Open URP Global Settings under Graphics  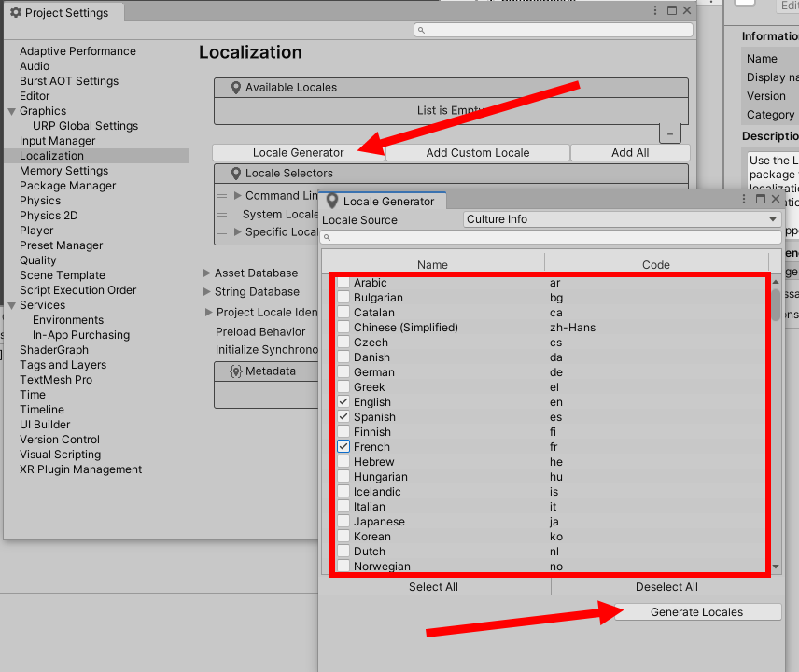(86, 126)
